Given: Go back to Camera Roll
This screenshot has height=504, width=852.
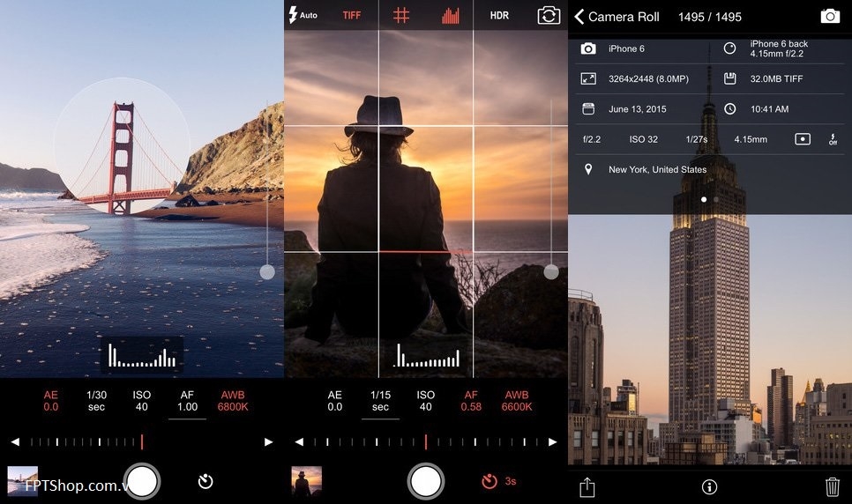Looking at the screenshot, I should tap(617, 17).
